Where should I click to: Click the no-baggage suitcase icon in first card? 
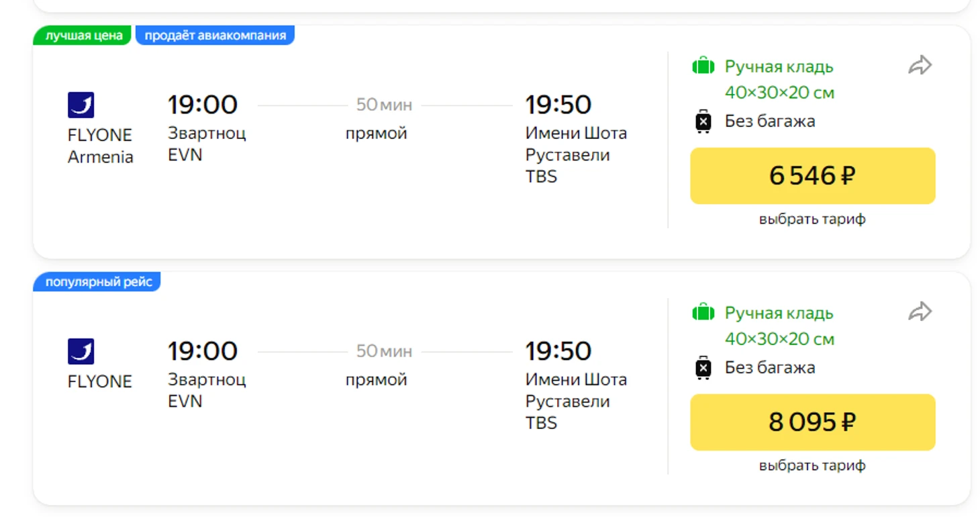pos(703,122)
